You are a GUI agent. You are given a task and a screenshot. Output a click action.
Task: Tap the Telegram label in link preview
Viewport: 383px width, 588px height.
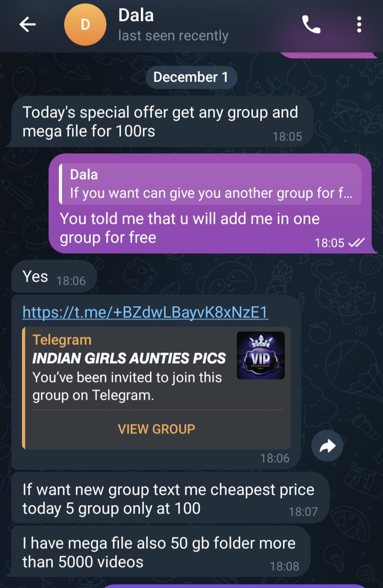(62, 340)
